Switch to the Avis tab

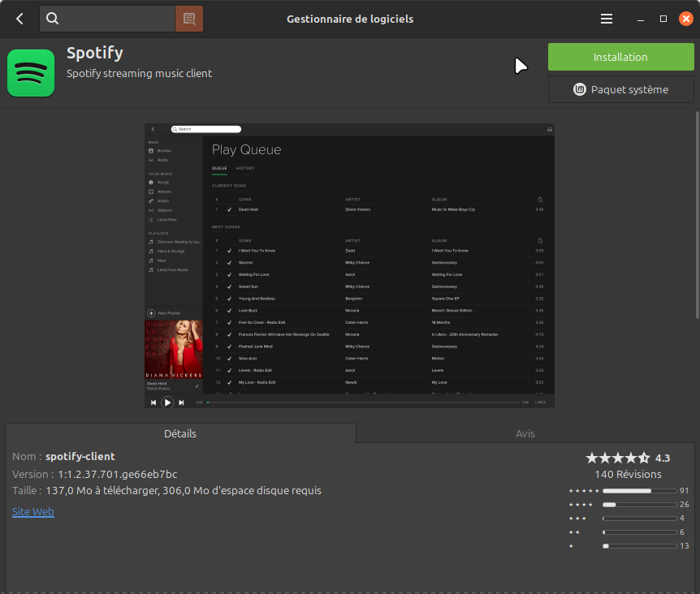[x=525, y=433]
